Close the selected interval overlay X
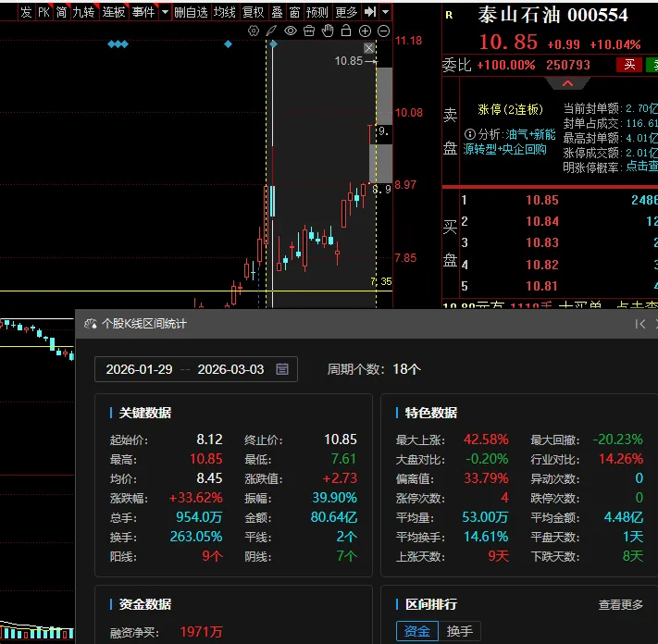Image resolution: width=658 pixels, height=644 pixels. click(369, 48)
